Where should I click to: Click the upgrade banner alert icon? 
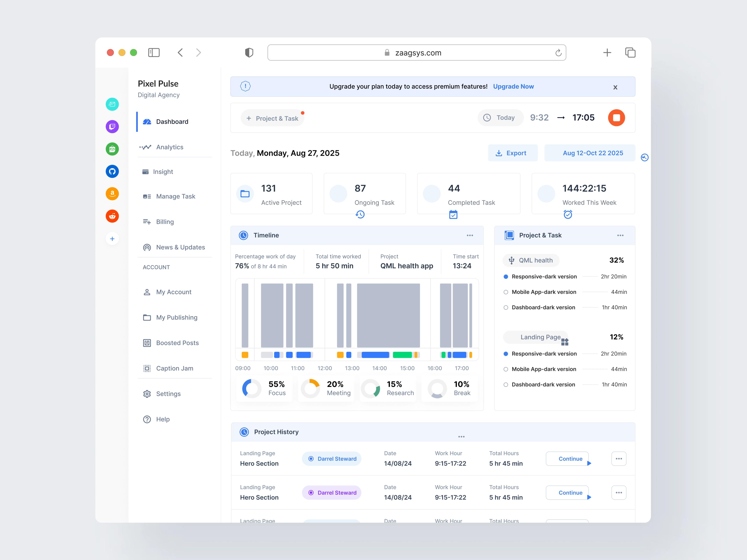tap(245, 86)
